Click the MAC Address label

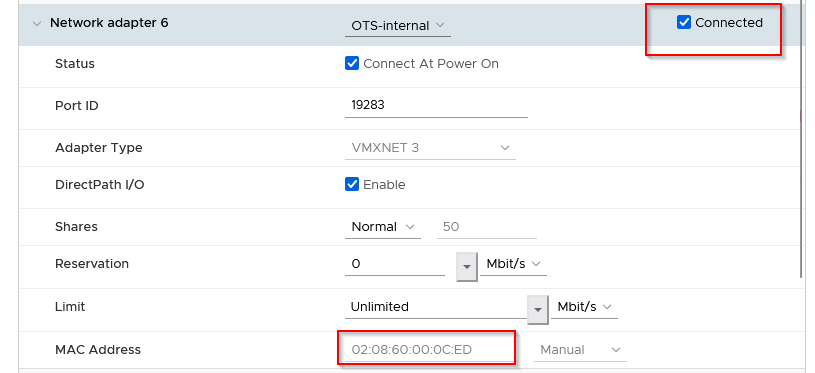[98, 349]
